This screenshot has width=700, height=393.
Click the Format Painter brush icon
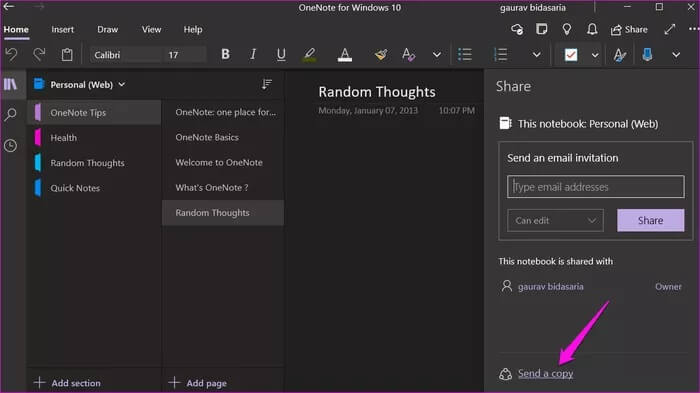coord(381,54)
